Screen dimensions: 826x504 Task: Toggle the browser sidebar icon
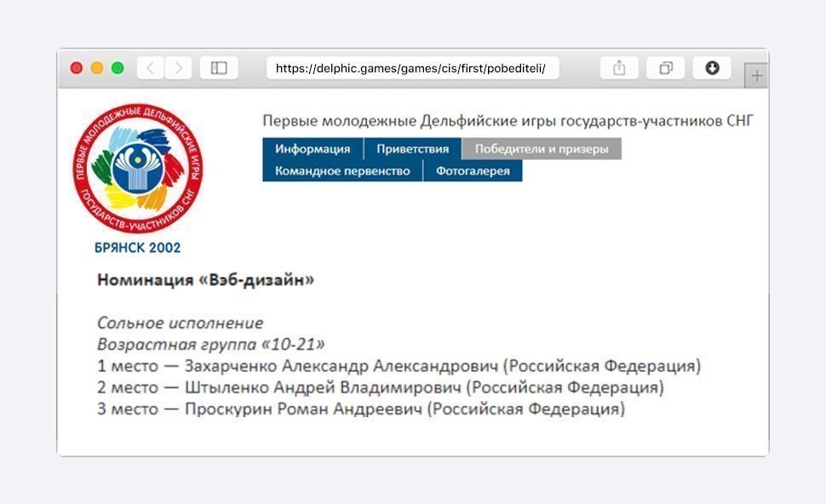coord(219,68)
